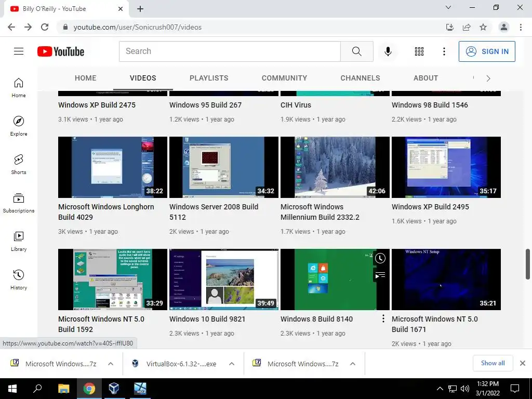Open the volume control in system tray
The width and height of the screenshot is (532, 399).
(465, 389)
